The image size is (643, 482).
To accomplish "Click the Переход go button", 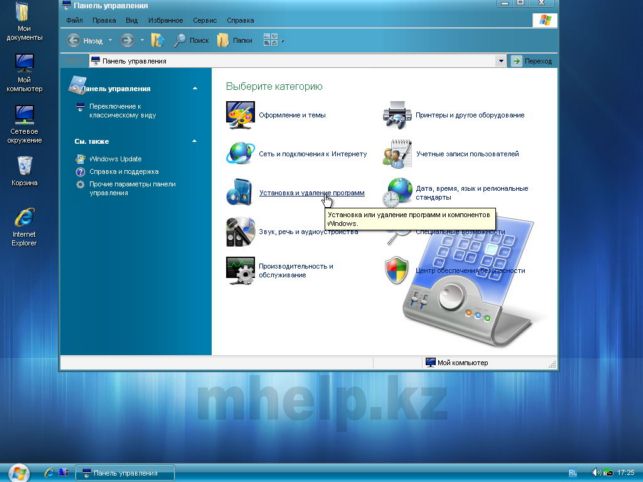I will [532, 61].
